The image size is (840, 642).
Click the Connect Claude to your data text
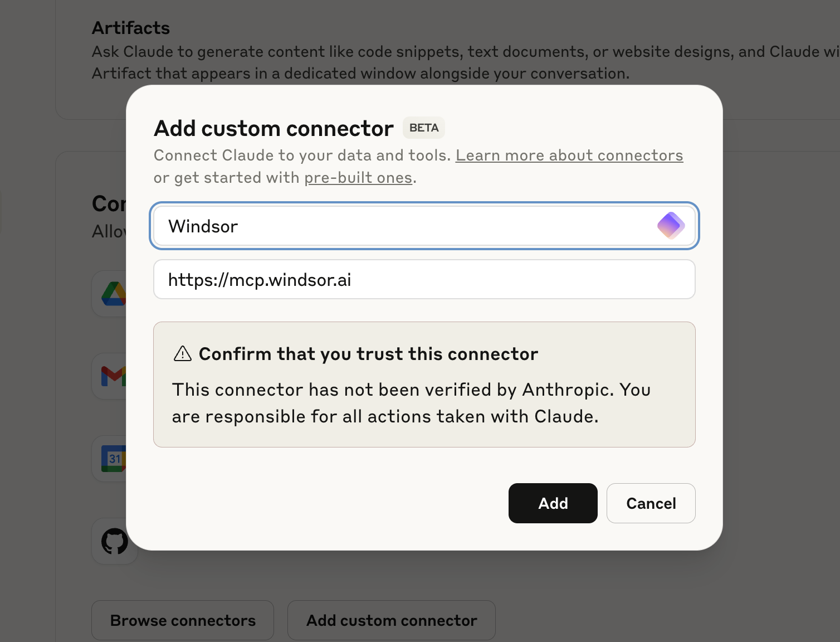click(x=302, y=155)
